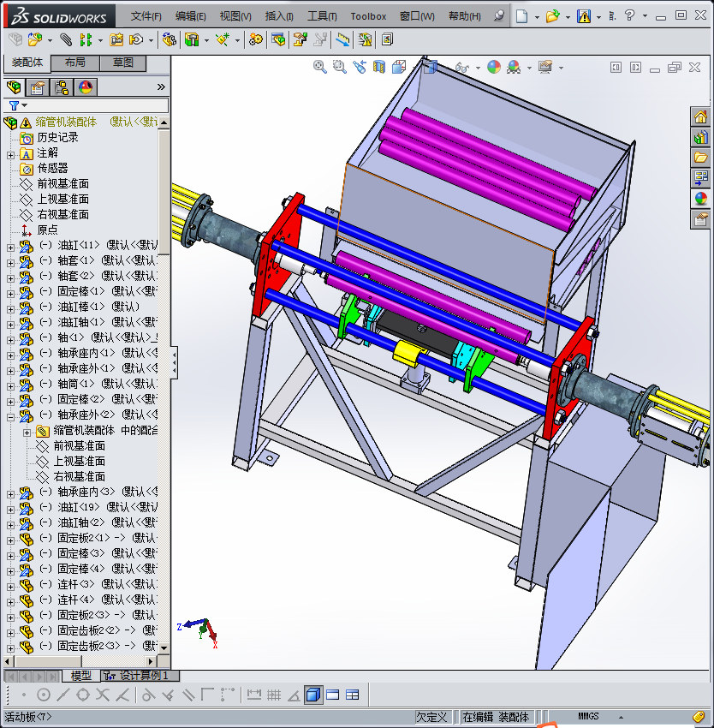Open the PropertyManager tab icon
Screen dimensions: 714x728
(x=37, y=87)
